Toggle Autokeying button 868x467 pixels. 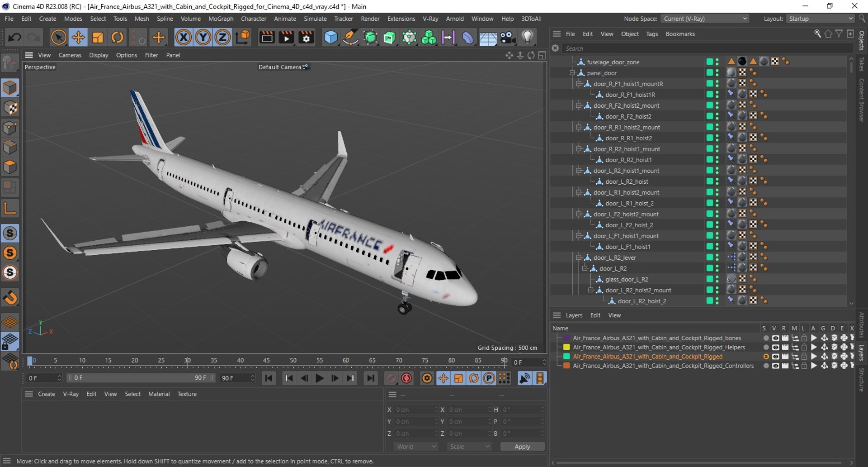pos(407,378)
